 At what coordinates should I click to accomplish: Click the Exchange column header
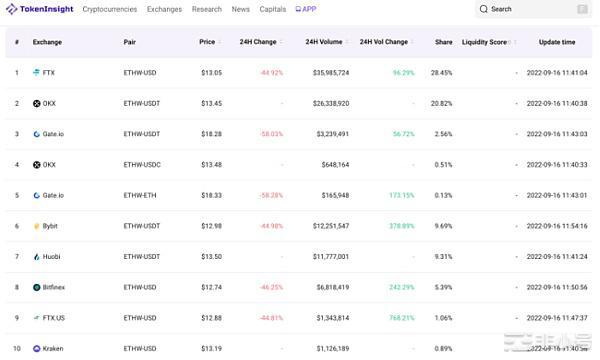point(47,42)
